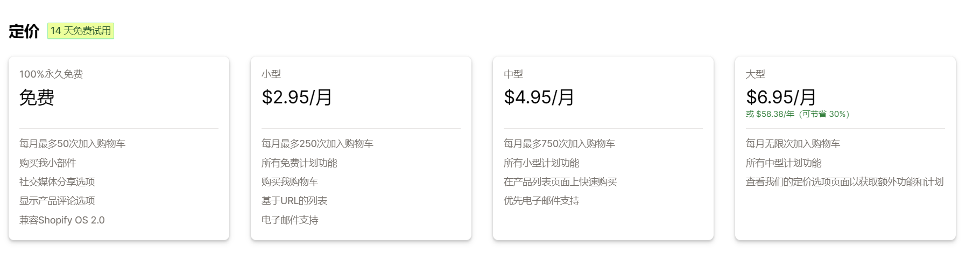Screen dimensions: 980x259
Task: Click the $4.95/月 price
Action: click(539, 97)
